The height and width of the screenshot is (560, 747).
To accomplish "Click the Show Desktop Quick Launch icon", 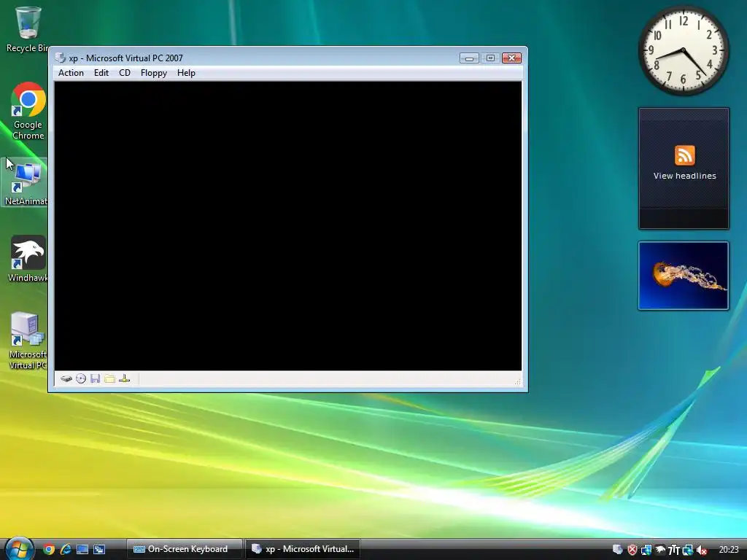I will pos(82,550).
